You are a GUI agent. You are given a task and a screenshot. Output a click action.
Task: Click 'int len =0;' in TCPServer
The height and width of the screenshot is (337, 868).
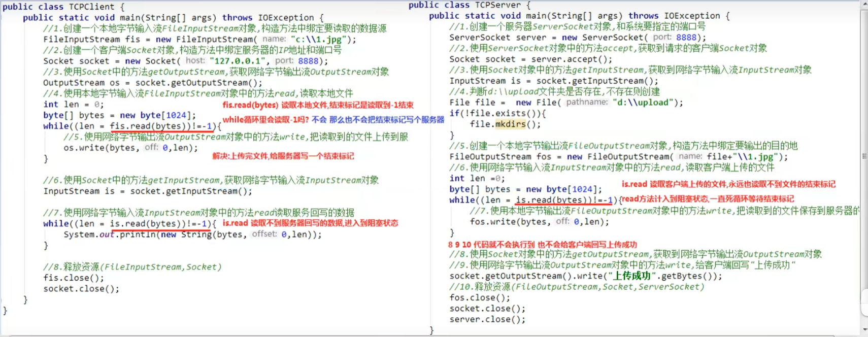click(477, 179)
